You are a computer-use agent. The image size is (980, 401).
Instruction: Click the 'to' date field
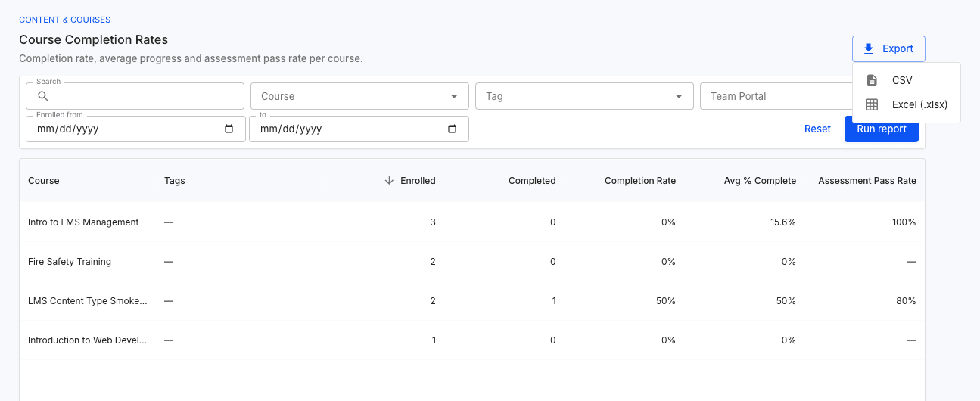(359, 129)
